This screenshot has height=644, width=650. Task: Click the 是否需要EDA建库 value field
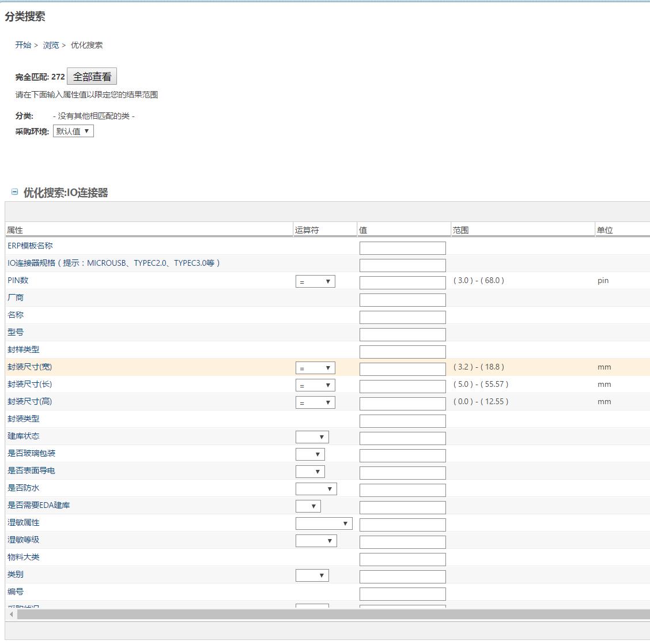(403, 507)
